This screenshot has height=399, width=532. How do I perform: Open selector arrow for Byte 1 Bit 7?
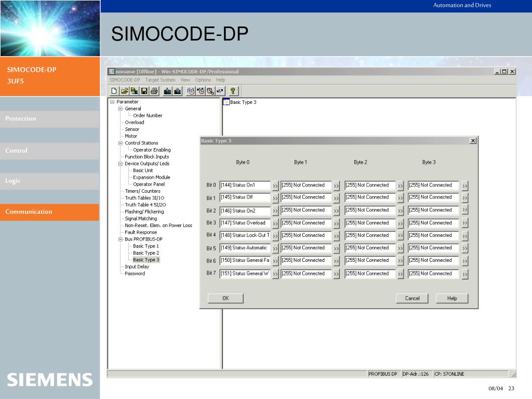click(336, 274)
